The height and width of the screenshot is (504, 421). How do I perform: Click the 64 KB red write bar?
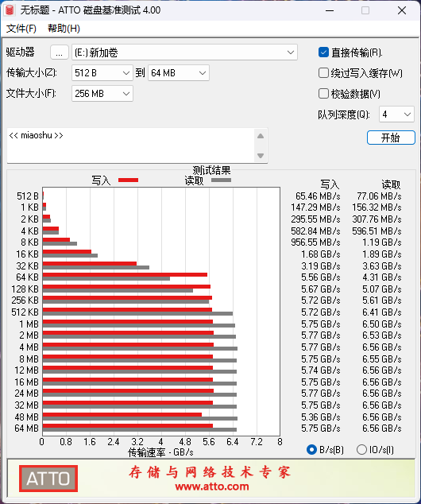point(125,274)
